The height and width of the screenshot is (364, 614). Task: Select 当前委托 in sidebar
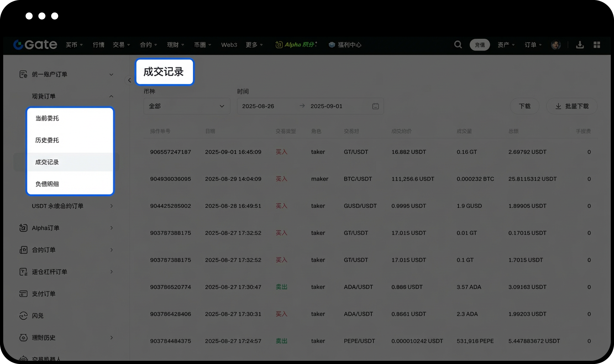click(x=47, y=118)
